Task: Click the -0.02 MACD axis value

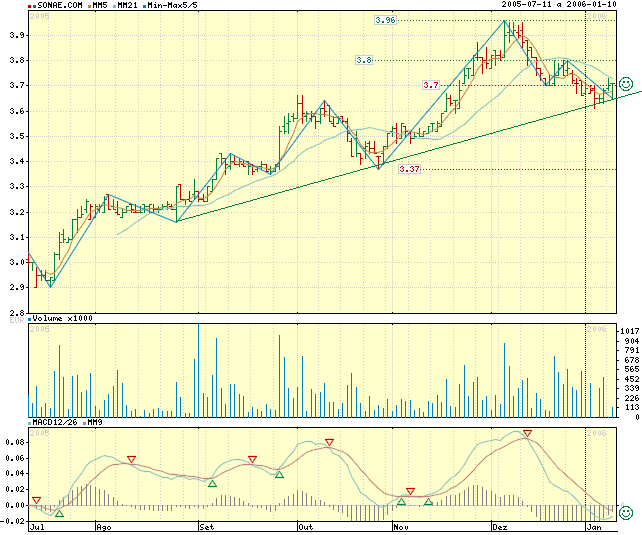Action: coord(12,521)
